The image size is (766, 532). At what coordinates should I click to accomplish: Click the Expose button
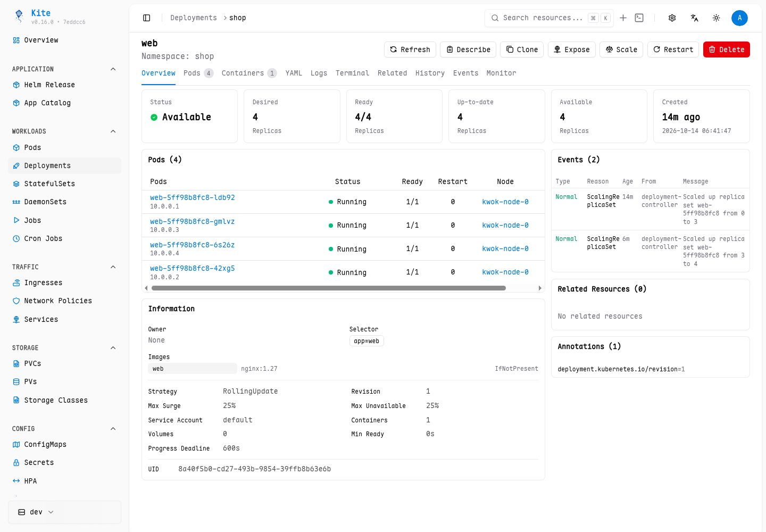pyautogui.click(x=572, y=49)
